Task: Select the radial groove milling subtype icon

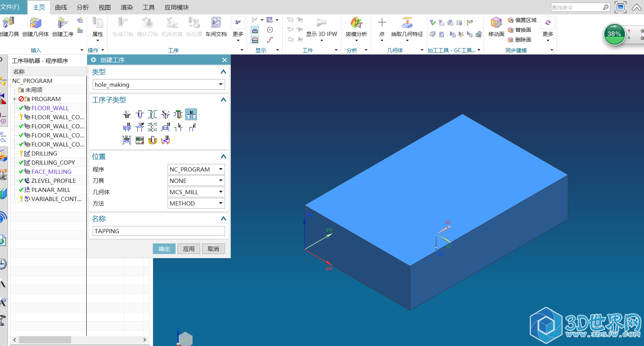Action: pos(127,140)
